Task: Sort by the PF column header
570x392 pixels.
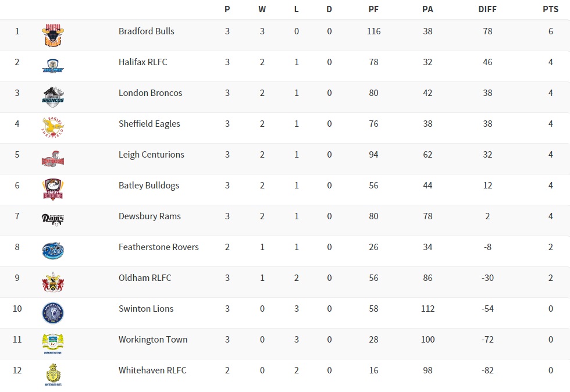Action: [374, 9]
